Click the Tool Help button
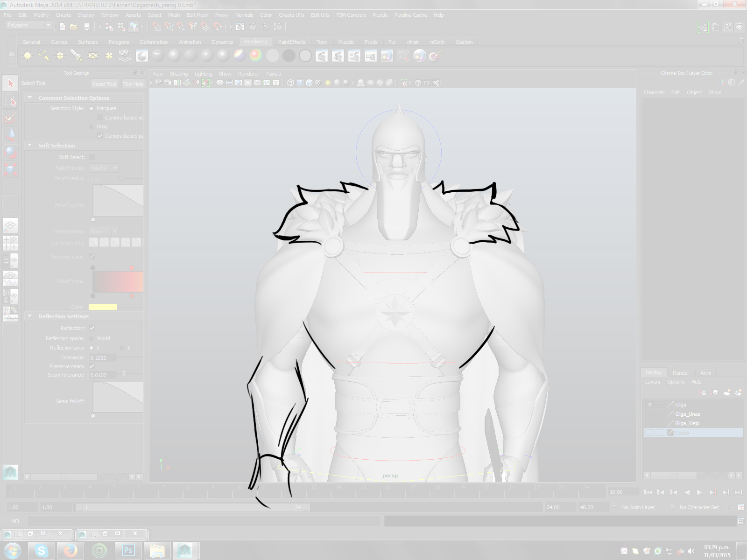 [133, 84]
